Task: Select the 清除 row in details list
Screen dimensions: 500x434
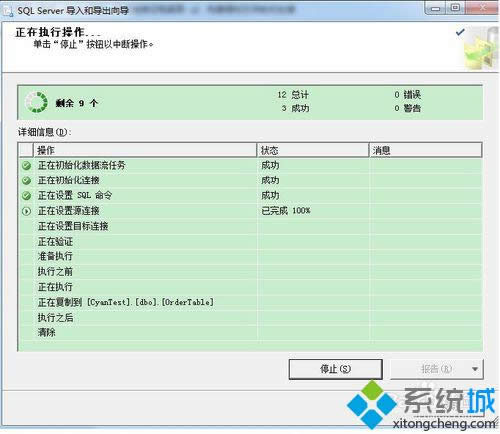Action: tap(250, 332)
